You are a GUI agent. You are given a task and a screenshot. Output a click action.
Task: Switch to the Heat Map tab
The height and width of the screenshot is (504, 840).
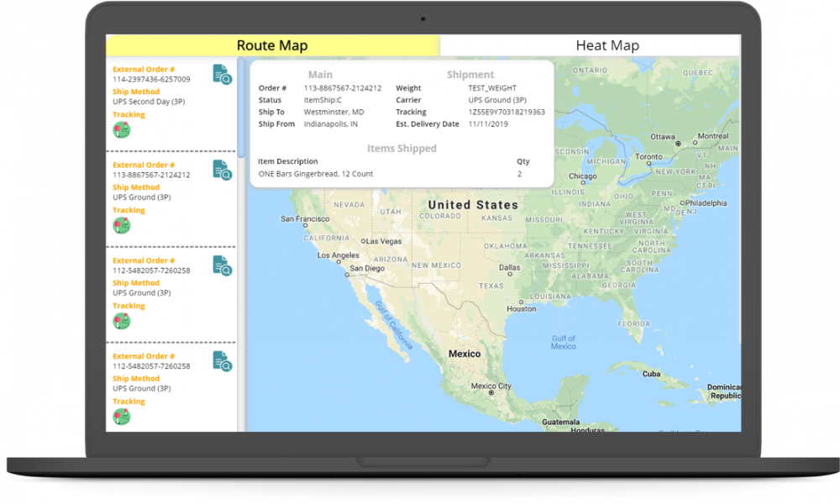point(607,45)
